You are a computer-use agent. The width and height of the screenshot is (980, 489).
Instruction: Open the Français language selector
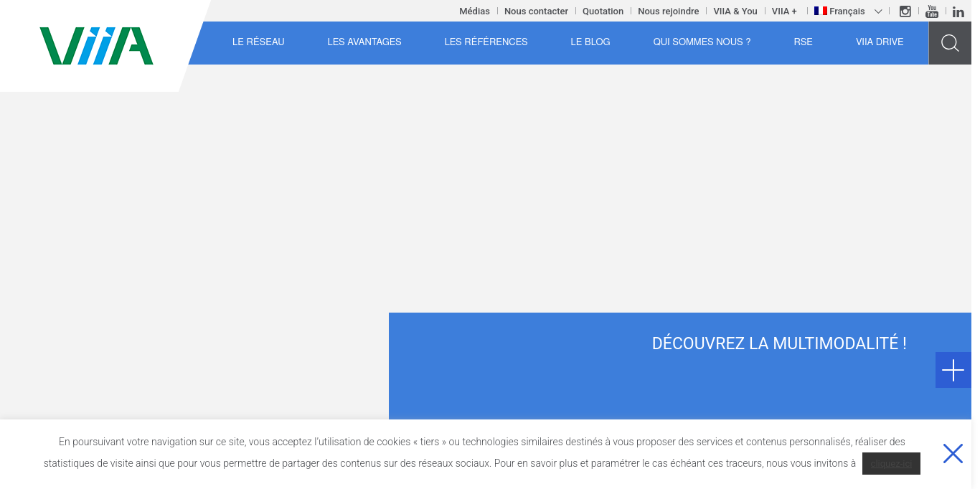848,11
